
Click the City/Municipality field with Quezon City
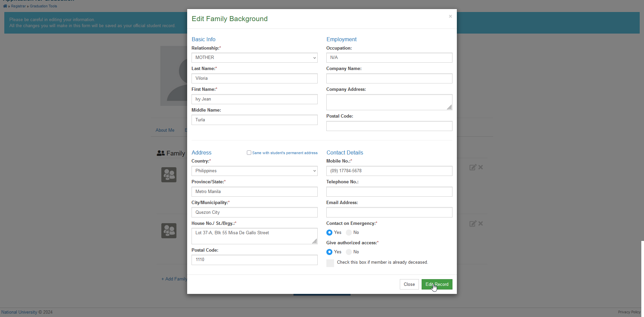click(255, 212)
